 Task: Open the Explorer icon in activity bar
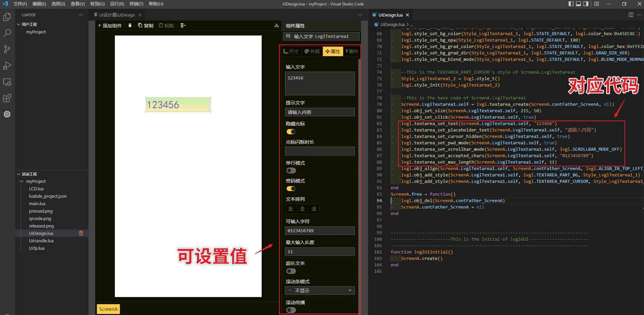(x=7, y=17)
